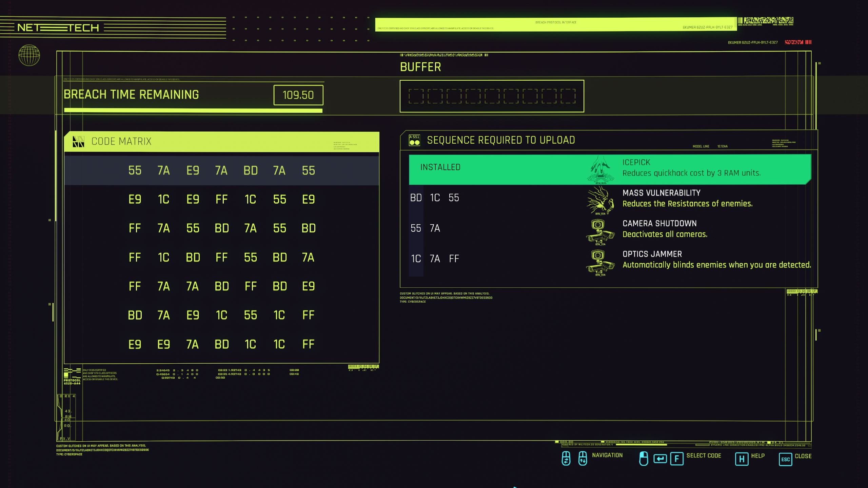Click the 109.50 timer value box
This screenshot has width=868, height=488.
(298, 95)
